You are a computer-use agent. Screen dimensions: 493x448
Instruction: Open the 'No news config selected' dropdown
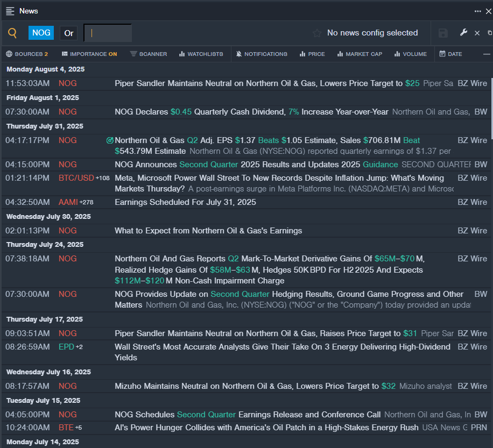(x=372, y=33)
